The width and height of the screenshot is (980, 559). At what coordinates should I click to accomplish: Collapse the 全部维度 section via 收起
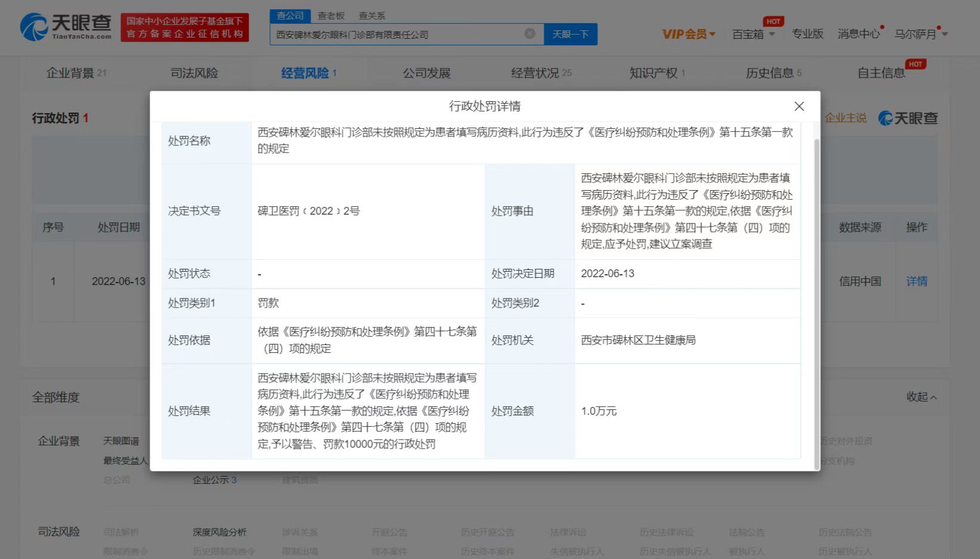(x=921, y=397)
